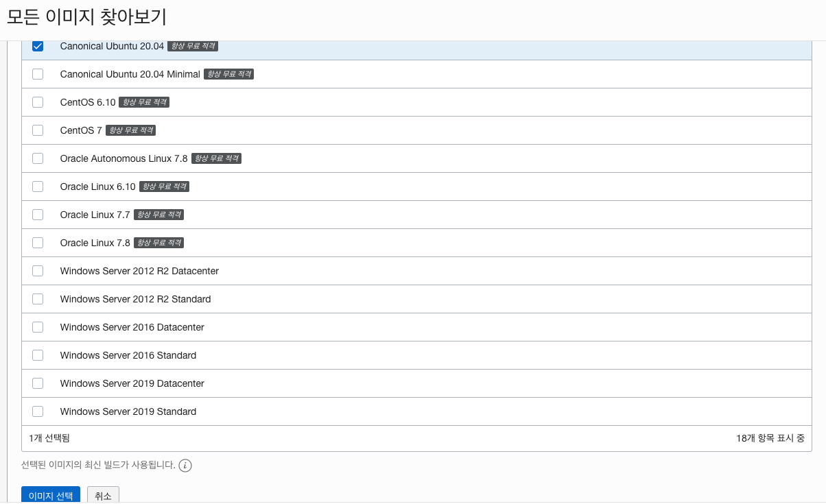Click Windows Server 2019 Standard text

coord(128,411)
